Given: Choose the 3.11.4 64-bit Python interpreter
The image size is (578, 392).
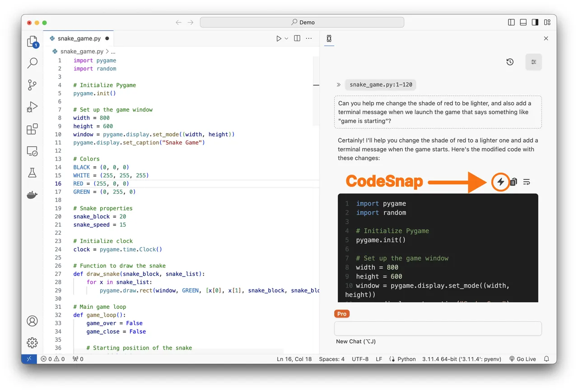Looking at the screenshot, I should [461, 359].
